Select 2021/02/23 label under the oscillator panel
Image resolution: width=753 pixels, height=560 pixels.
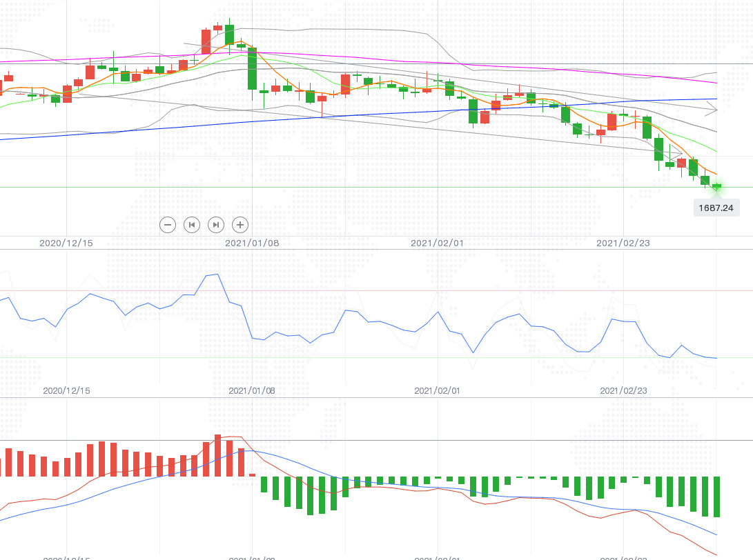tap(623, 390)
